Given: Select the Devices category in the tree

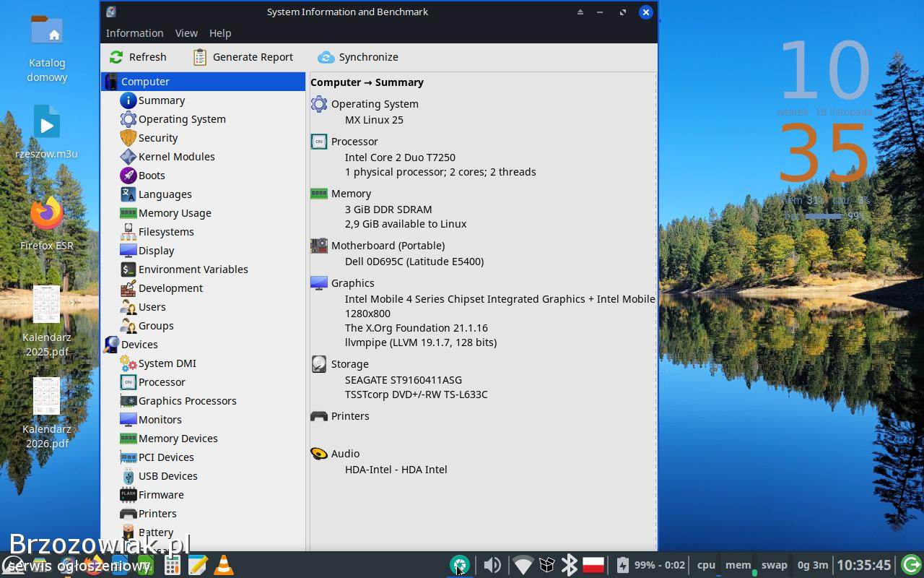Looking at the screenshot, I should pos(139,345).
